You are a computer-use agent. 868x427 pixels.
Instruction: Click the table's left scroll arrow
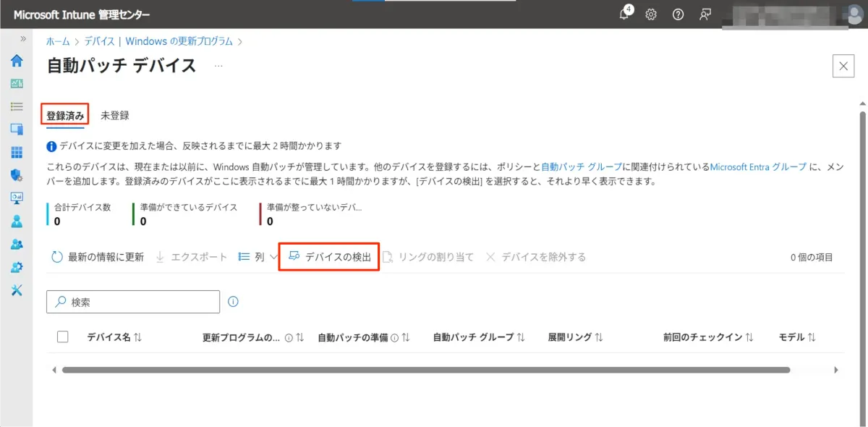click(x=54, y=370)
